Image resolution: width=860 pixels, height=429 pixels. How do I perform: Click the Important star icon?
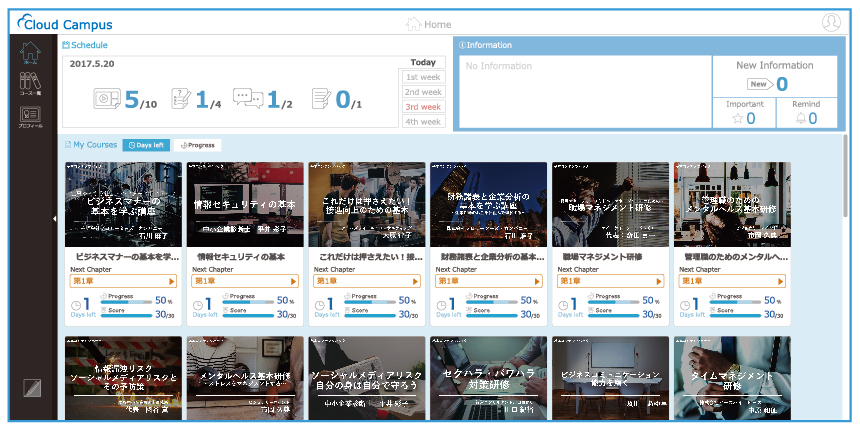pyautogui.click(x=737, y=118)
